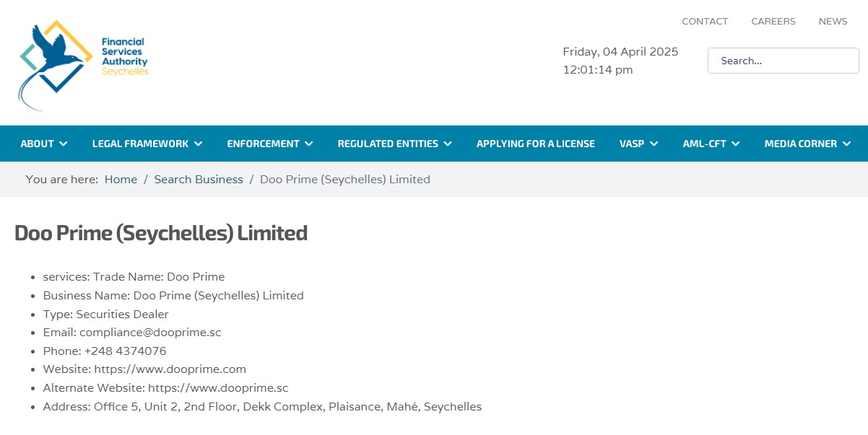Select APPLYING FOR A LICENSE menu item

coord(536,144)
